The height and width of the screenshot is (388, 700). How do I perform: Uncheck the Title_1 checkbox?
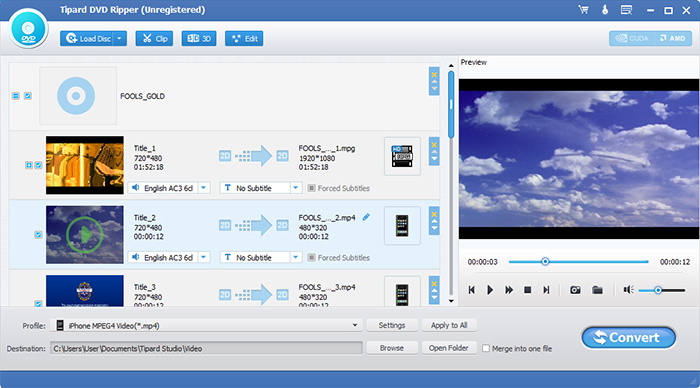38,165
